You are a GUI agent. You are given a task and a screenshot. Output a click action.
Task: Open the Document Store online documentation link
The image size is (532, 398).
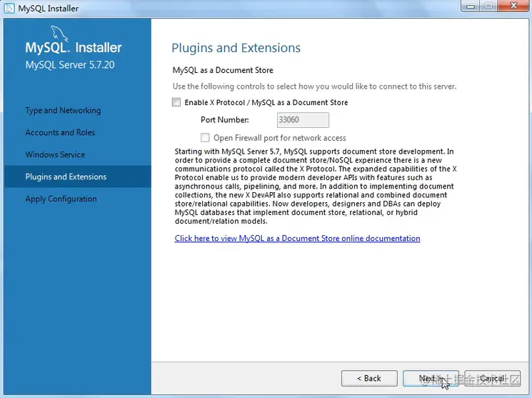coord(298,238)
